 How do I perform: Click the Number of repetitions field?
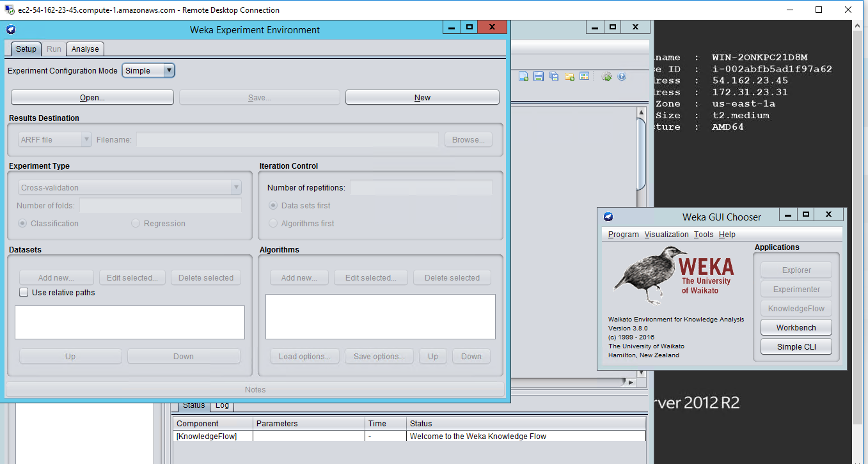click(x=421, y=188)
